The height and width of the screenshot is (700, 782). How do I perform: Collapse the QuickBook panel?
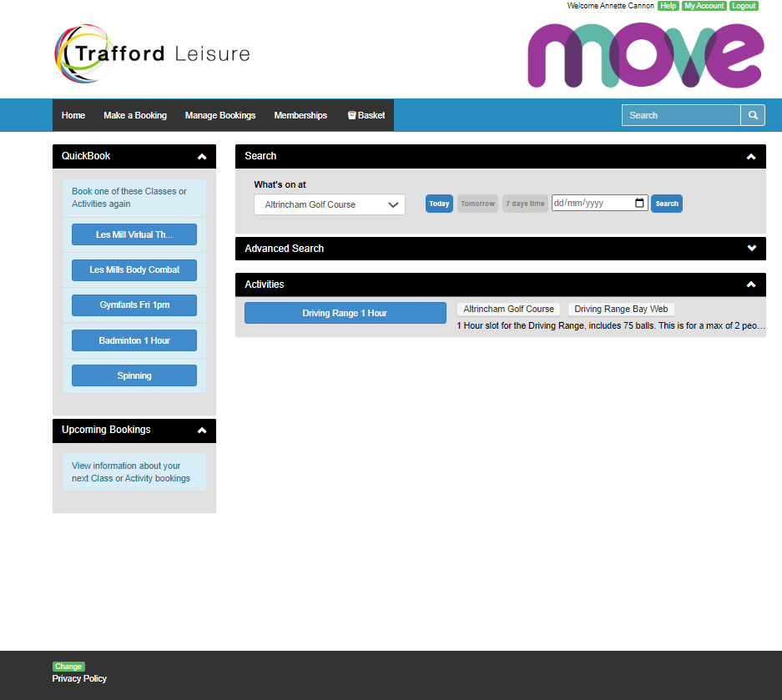click(202, 157)
